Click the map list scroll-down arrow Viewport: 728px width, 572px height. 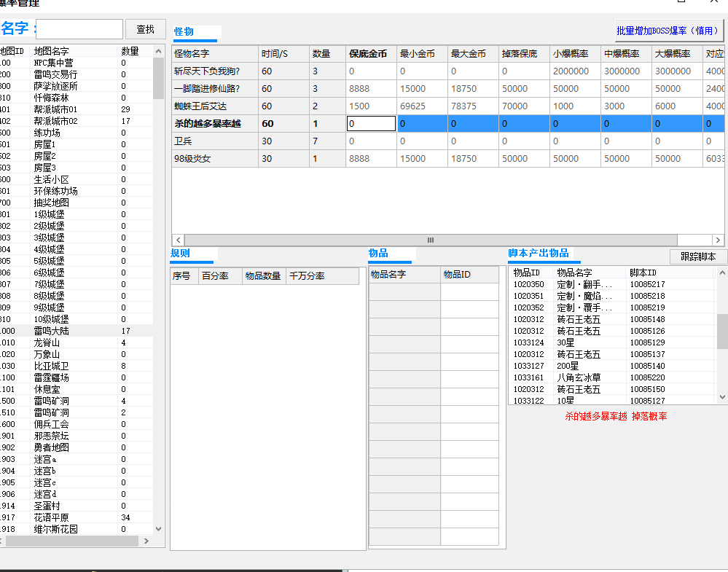point(159,529)
